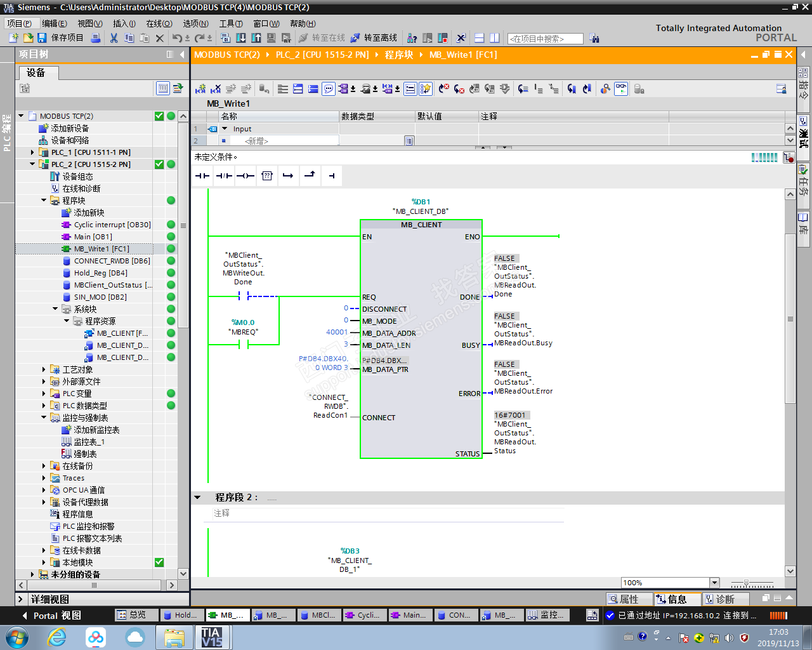Image resolution: width=812 pixels, height=650 pixels.
Task: Open the 在线(O) menu
Action: click(159, 23)
